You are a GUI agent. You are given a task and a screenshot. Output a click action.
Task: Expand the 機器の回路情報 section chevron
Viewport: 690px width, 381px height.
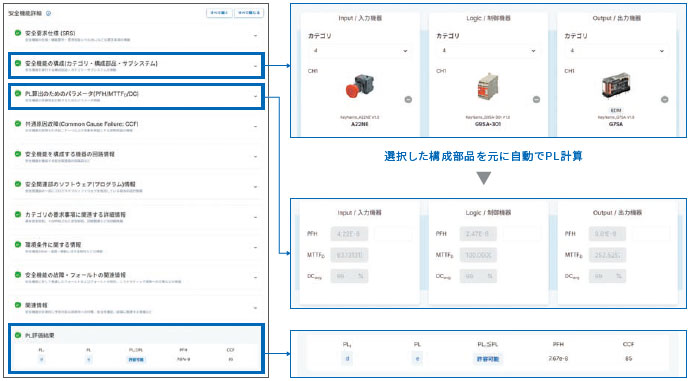point(256,157)
